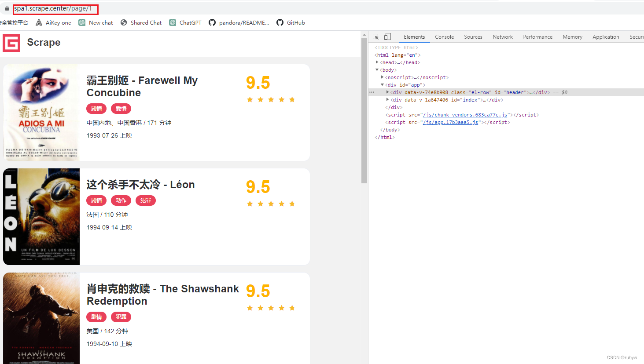This screenshot has height=364, width=644.
Task: Click the 美国 / 142 分钟 text
Action: [x=107, y=331]
